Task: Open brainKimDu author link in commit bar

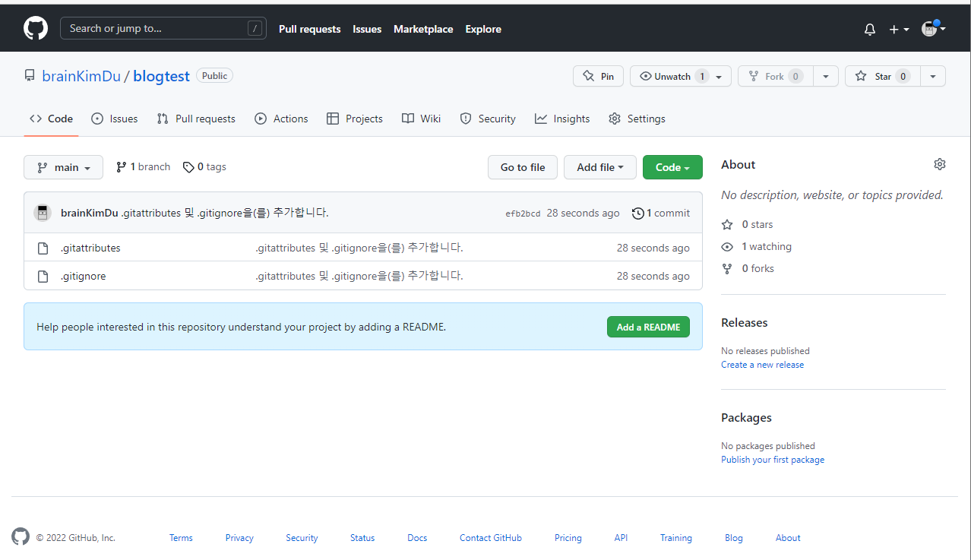Action: coord(90,213)
